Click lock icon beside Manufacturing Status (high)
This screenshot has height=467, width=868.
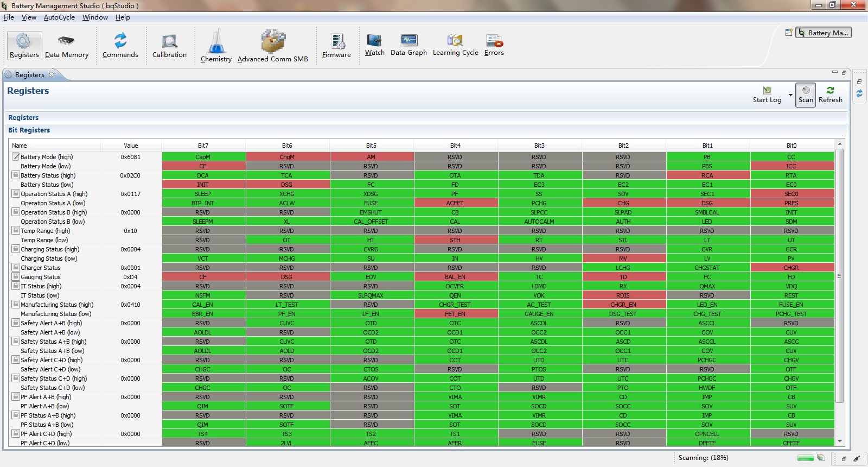[16, 304]
